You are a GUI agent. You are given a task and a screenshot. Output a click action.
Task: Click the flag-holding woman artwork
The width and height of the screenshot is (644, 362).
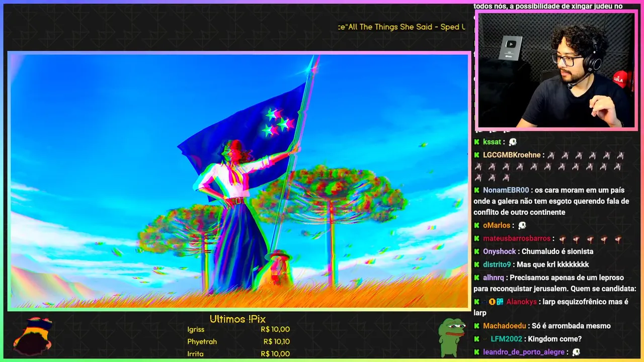239,181
